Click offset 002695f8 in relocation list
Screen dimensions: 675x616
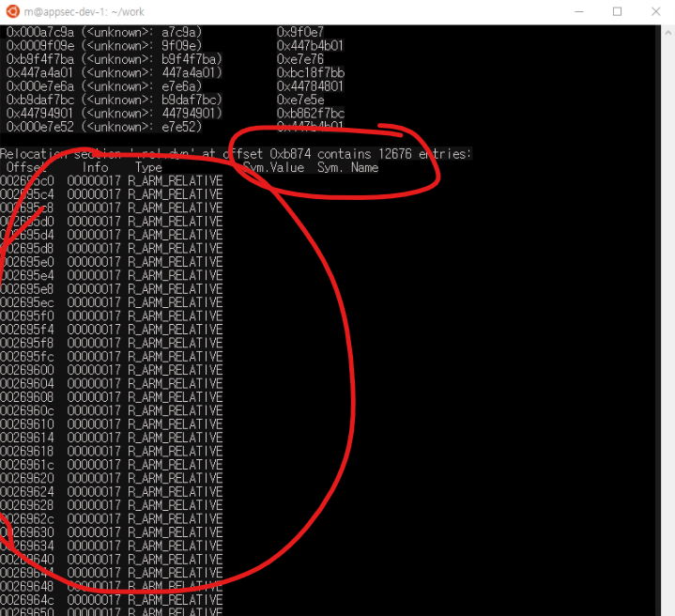tap(27, 344)
